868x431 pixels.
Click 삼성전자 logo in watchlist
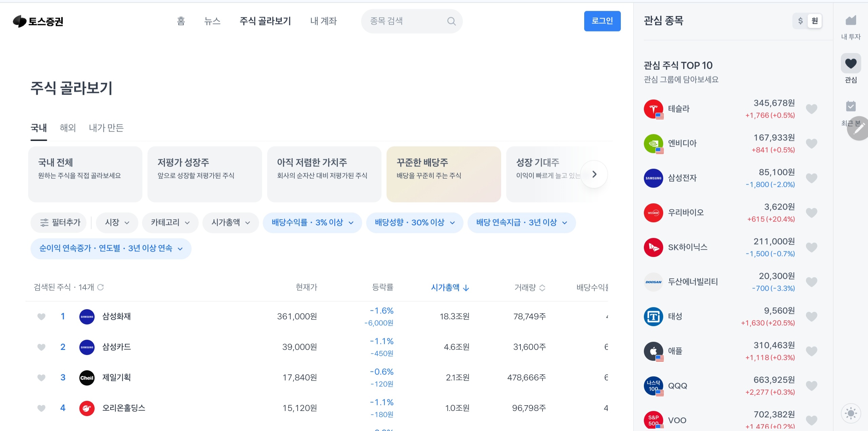point(653,178)
